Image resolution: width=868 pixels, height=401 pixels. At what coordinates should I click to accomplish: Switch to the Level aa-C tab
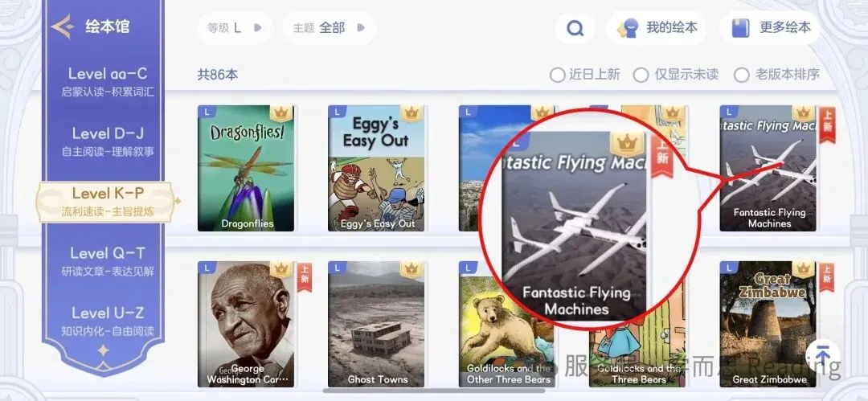click(x=108, y=82)
